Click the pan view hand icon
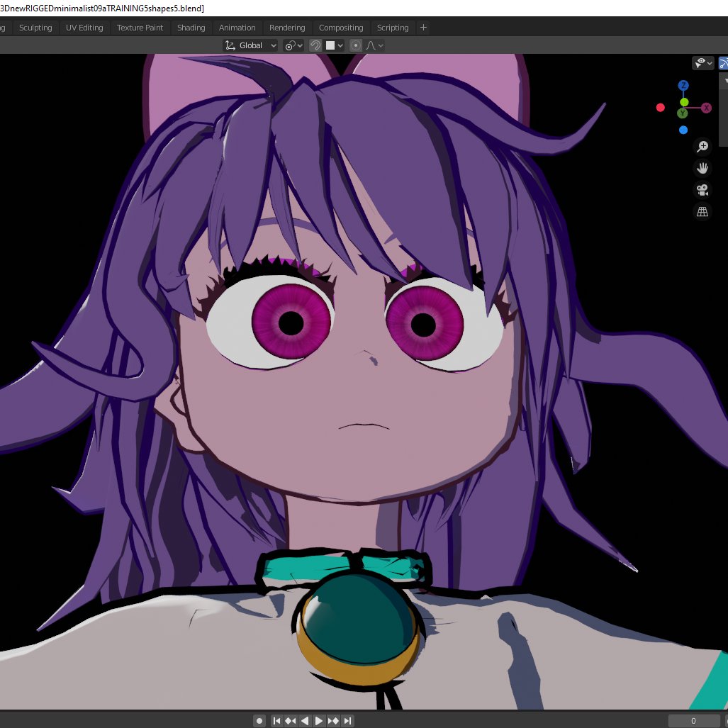This screenshot has width=728, height=728. (702, 168)
